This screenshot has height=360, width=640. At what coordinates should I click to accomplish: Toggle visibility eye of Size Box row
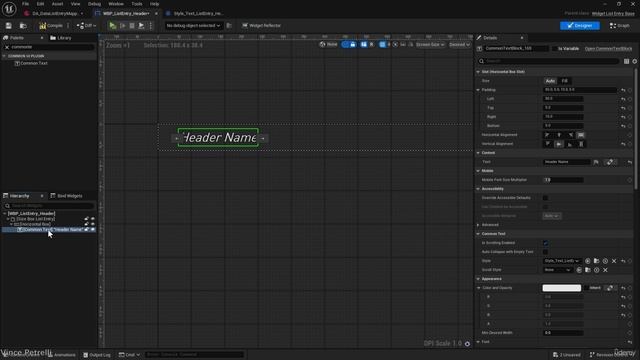coord(93,219)
